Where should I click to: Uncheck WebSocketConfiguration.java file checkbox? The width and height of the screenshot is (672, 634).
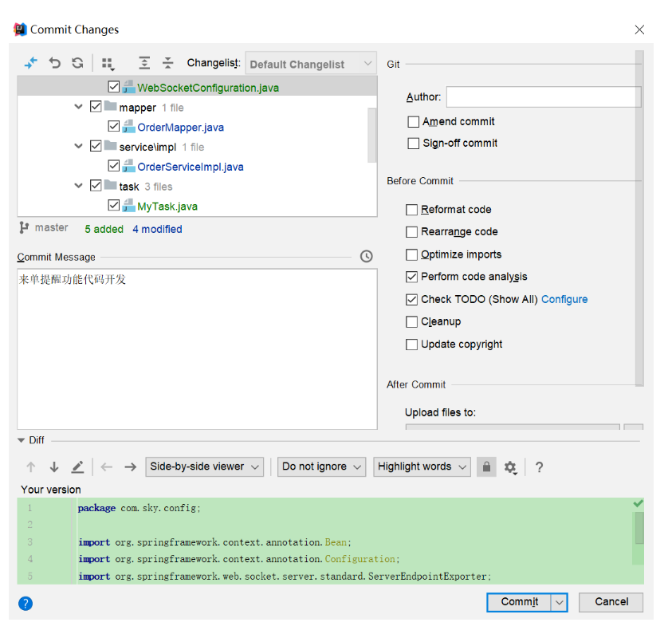coord(113,87)
